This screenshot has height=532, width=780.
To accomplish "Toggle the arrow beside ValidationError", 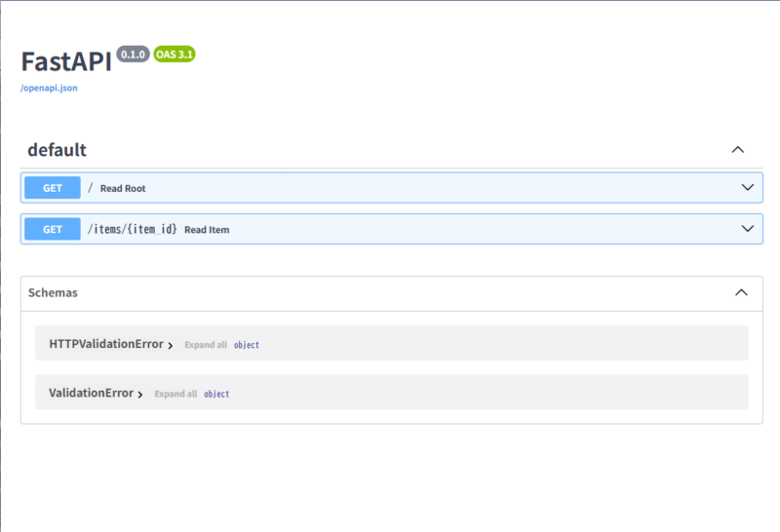I will [x=141, y=394].
